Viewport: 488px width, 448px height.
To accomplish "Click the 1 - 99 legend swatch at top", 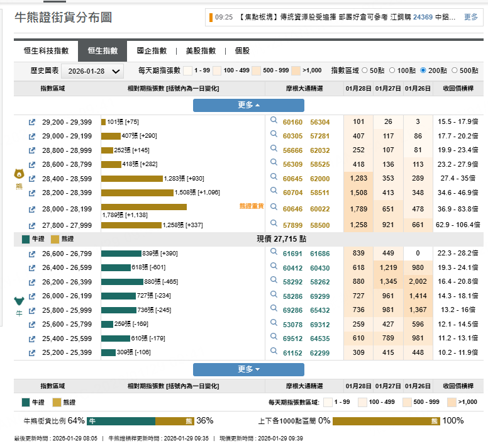I will tap(187, 70).
